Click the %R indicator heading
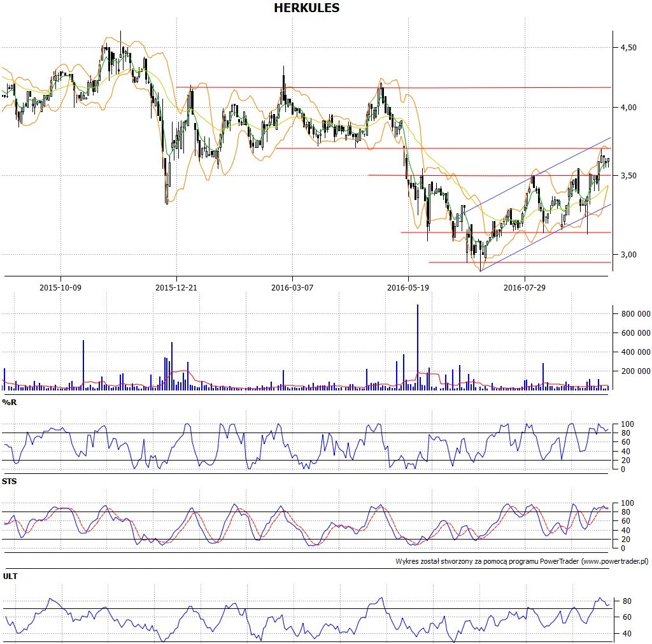652x644 pixels. (x=9, y=403)
